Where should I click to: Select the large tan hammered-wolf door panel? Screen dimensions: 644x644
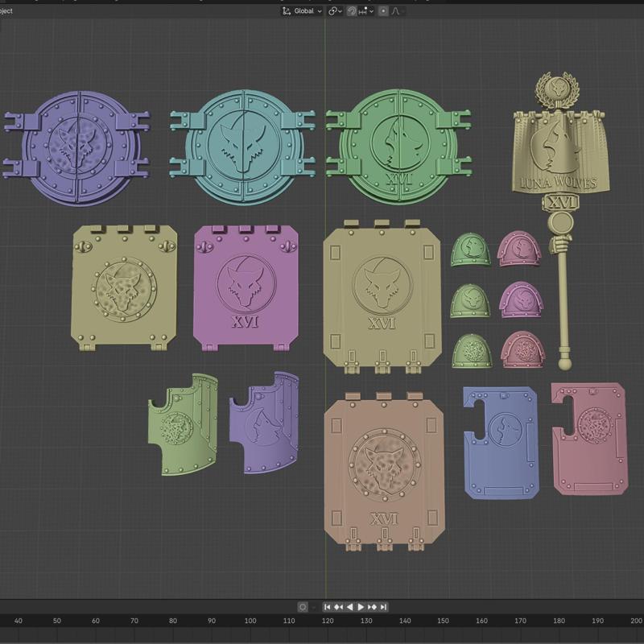coord(384,472)
